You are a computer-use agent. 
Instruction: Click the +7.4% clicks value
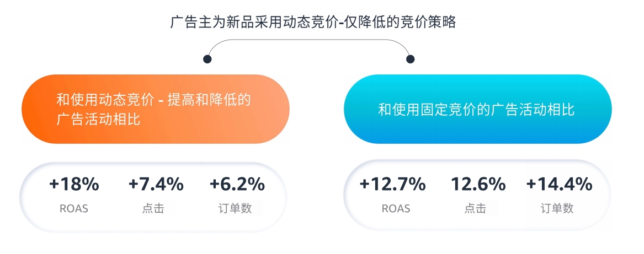click(x=156, y=184)
